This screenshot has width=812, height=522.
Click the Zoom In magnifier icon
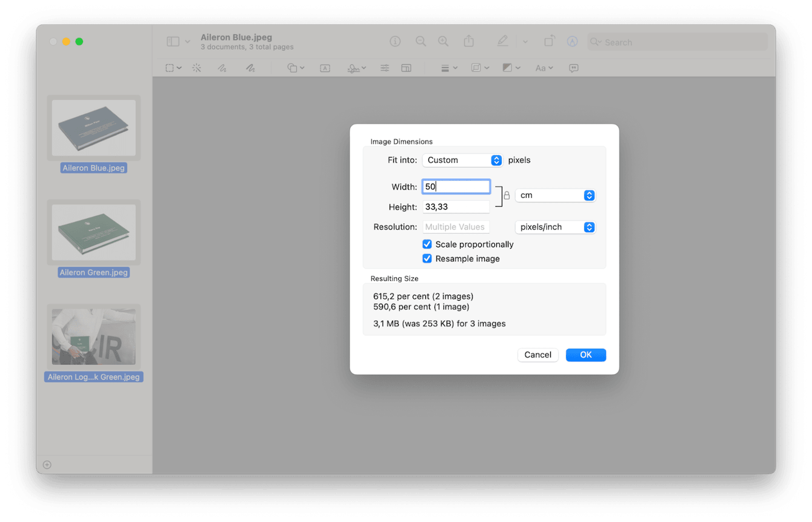tap(444, 41)
